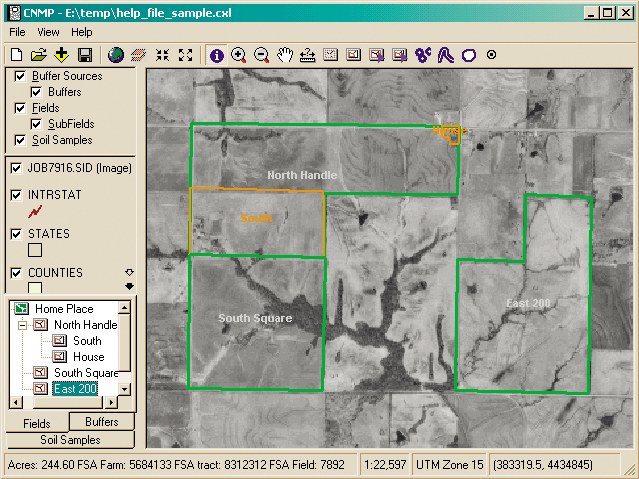The width and height of the screenshot is (639, 479).
Task: Select East 200 in the tree
Action: click(75, 388)
